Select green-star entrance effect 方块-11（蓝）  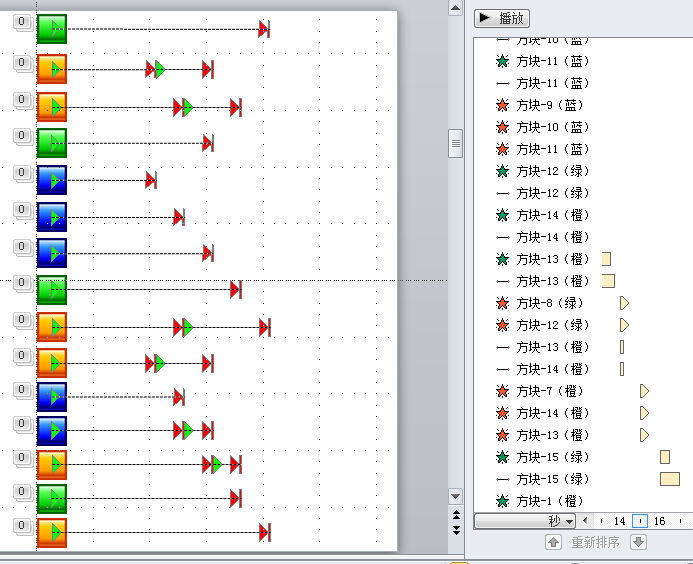(543, 61)
